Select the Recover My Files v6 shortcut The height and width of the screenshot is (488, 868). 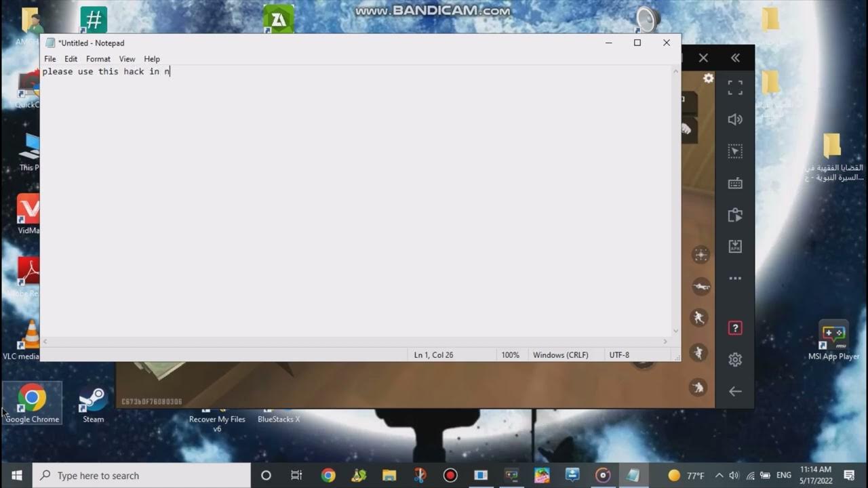click(x=217, y=422)
